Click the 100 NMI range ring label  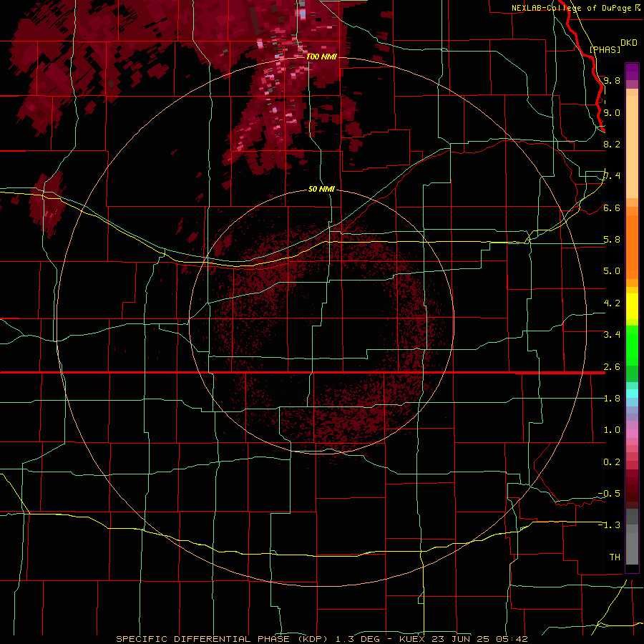click(x=321, y=57)
